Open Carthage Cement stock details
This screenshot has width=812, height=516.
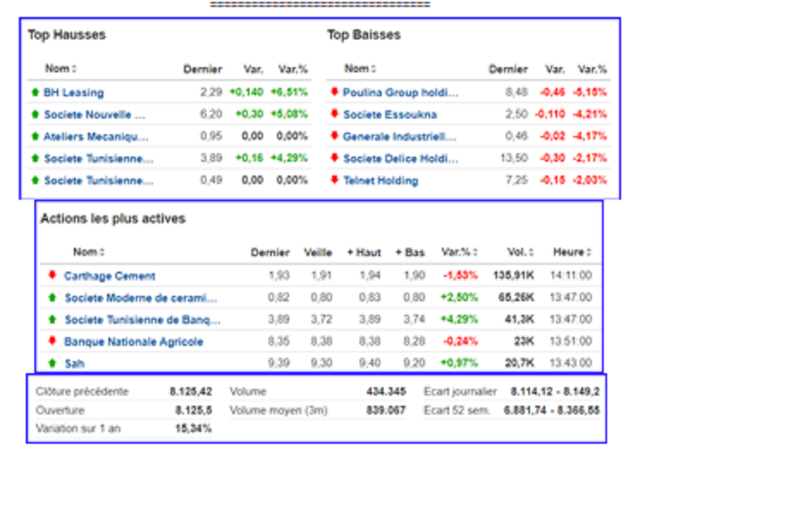[110, 276]
